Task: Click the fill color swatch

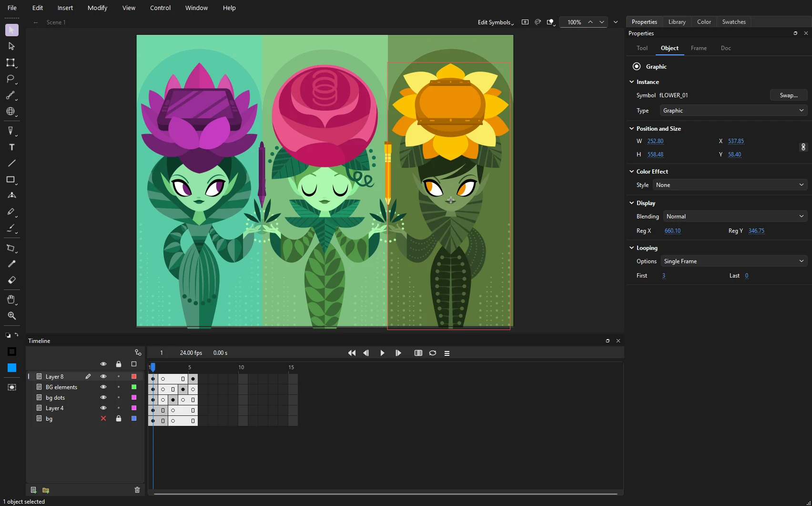Action: point(12,368)
